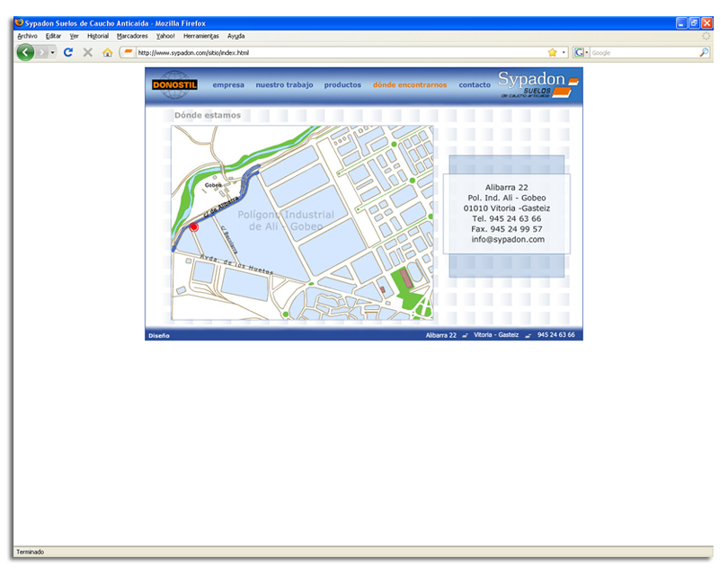Click the Sypadon Suelos logo
Viewport: 728px width, 584px height.
coord(538,84)
